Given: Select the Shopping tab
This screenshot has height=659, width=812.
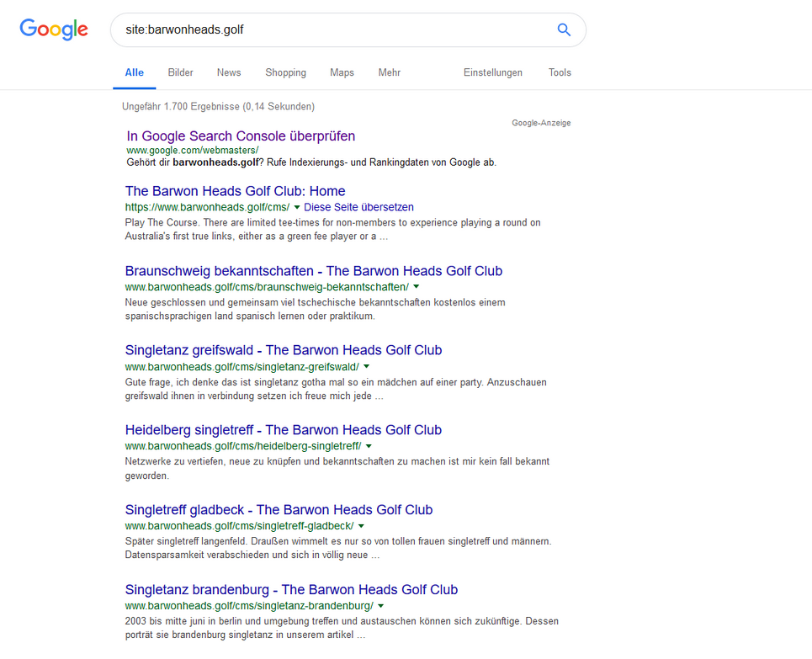Looking at the screenshot, I should coord(285,72).
